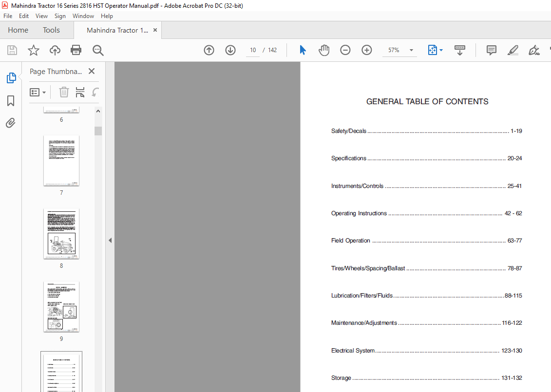
Task: Toggle the Bookmarks side panel
Action: point(11,101)
